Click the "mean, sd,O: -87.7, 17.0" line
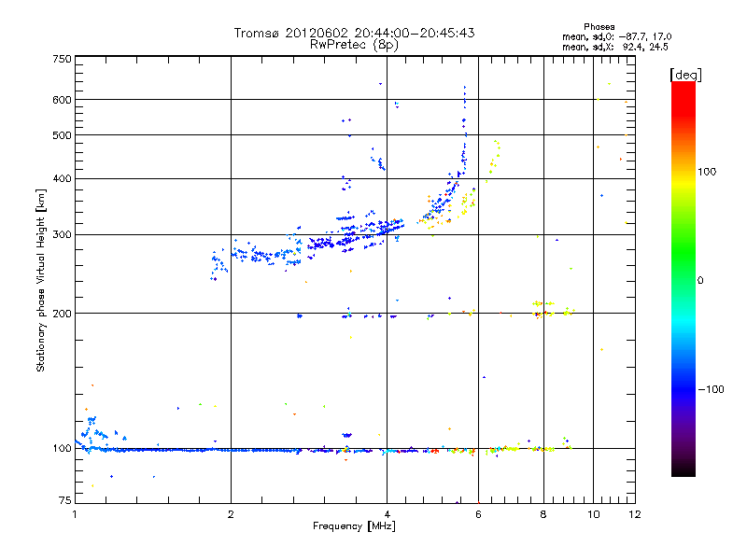747x560 pixels. (616, 36)
